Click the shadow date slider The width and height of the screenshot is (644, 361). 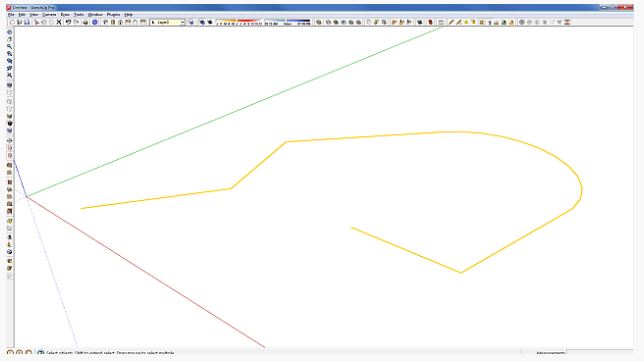[x=239, y=22]
